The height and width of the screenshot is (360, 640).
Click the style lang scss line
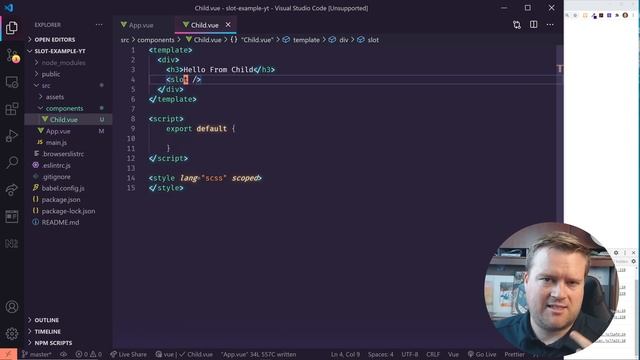tap(205, 178)
